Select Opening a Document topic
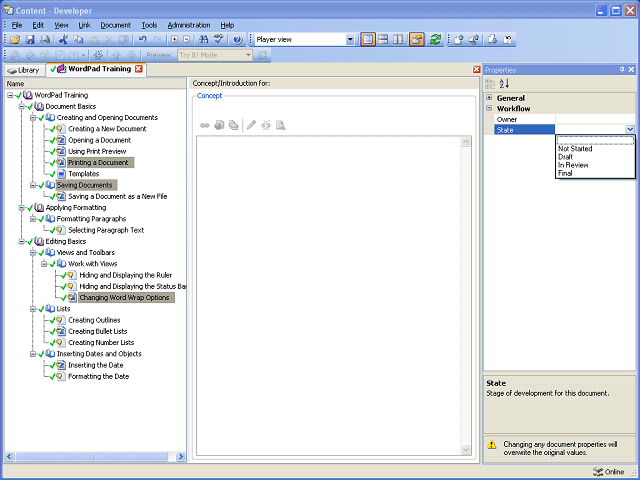640x480 pixels. pos(100,140)
